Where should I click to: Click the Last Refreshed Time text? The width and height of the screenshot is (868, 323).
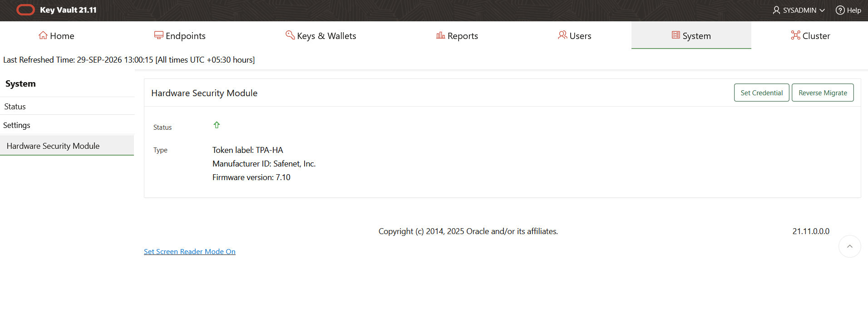129,60
